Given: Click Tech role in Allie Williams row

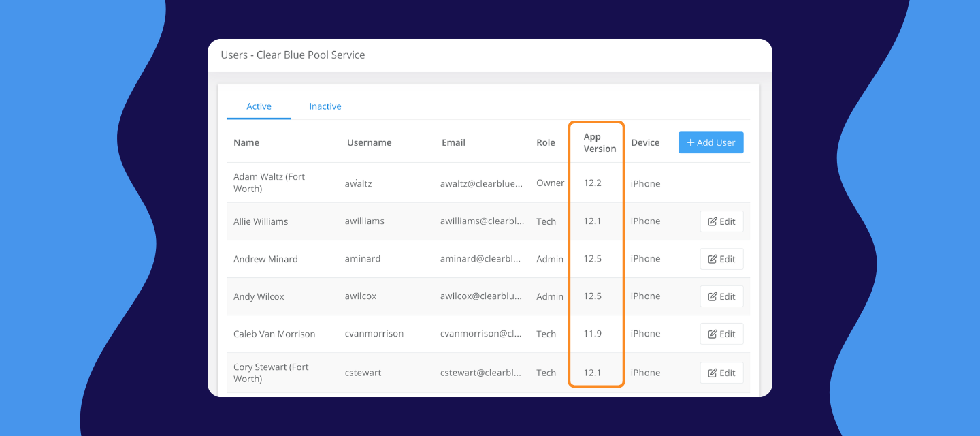Looking at the screenshot, I should click(546, 221).
